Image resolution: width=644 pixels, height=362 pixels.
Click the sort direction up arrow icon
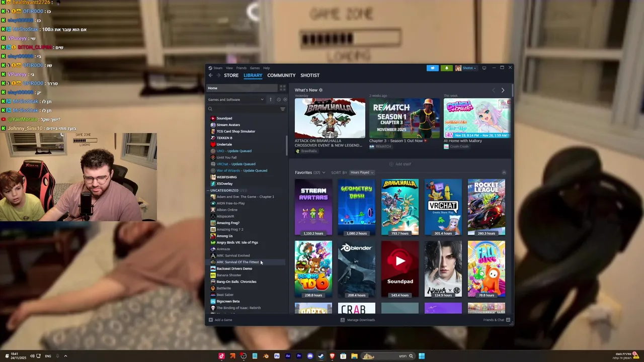pyautogui.click(x=270, y=100)
